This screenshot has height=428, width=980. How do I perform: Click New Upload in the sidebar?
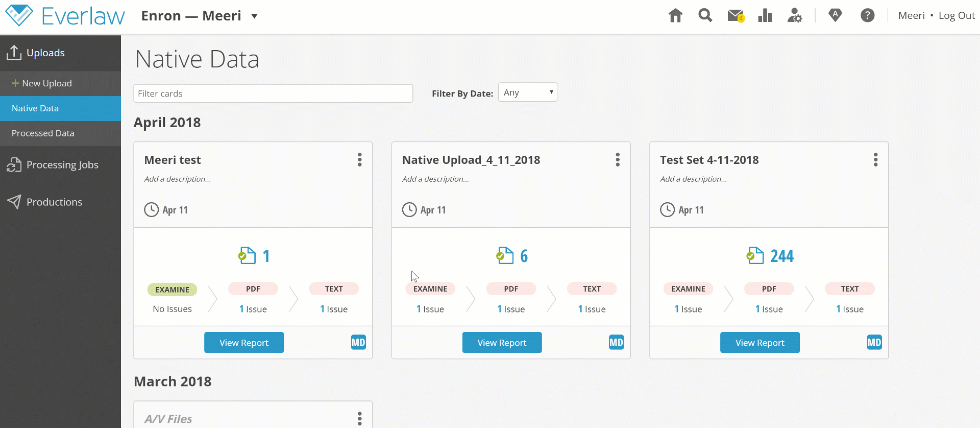[x=60, y=83]
